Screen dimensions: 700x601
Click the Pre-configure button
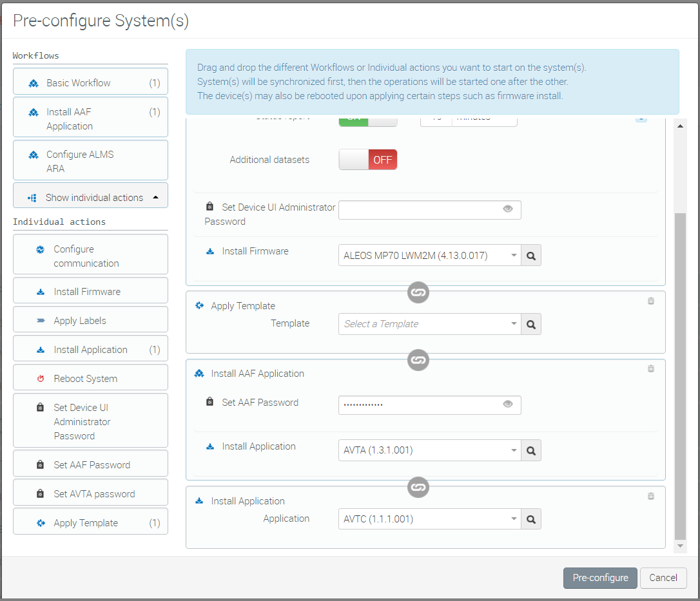pyautogui.click(x=600, y=578)
